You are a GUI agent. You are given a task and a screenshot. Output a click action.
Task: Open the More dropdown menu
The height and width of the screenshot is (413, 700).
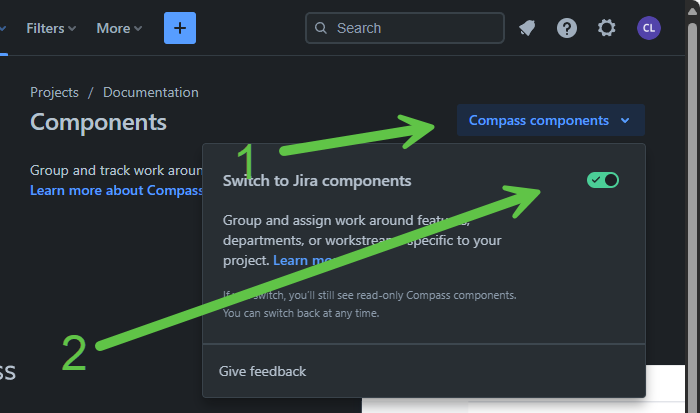[119, 28]
